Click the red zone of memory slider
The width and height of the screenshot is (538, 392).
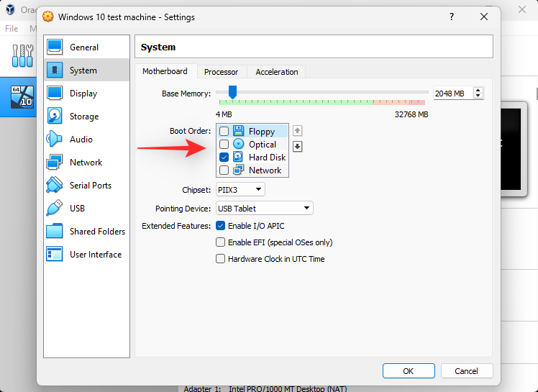click(417, 102)
